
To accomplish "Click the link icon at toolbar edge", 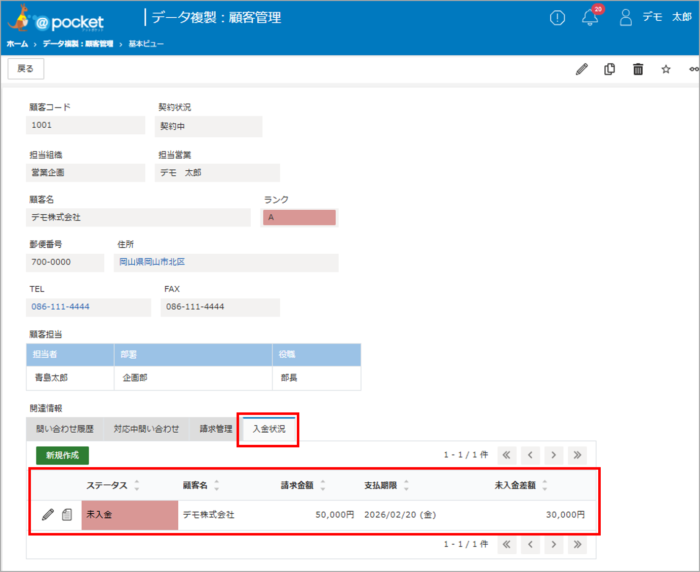I will pos(694,69).
